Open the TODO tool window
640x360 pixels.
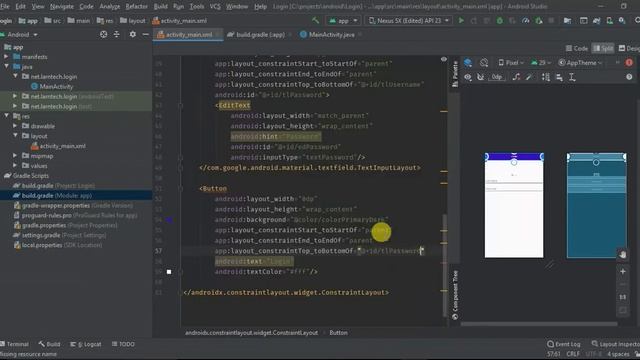123,344
